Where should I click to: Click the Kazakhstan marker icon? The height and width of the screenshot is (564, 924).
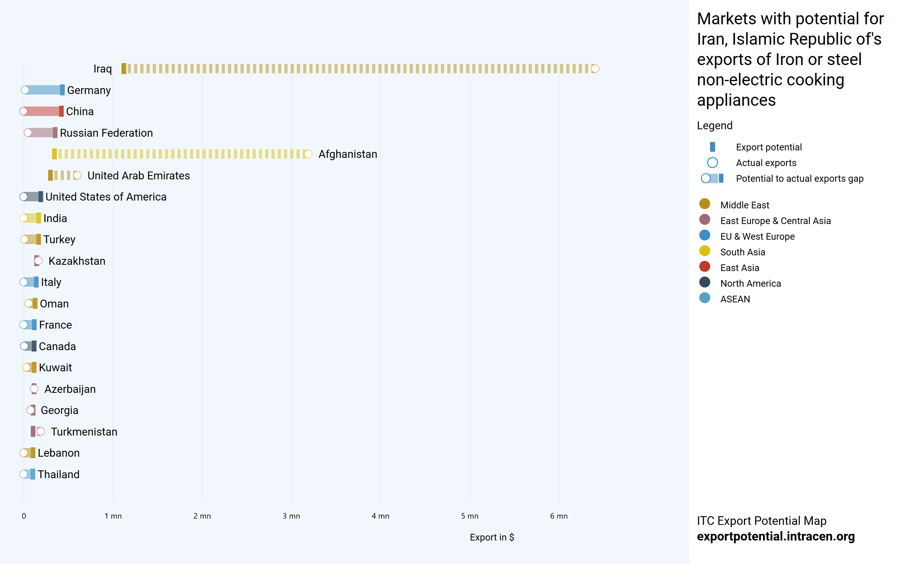click(x=38, y=260)
